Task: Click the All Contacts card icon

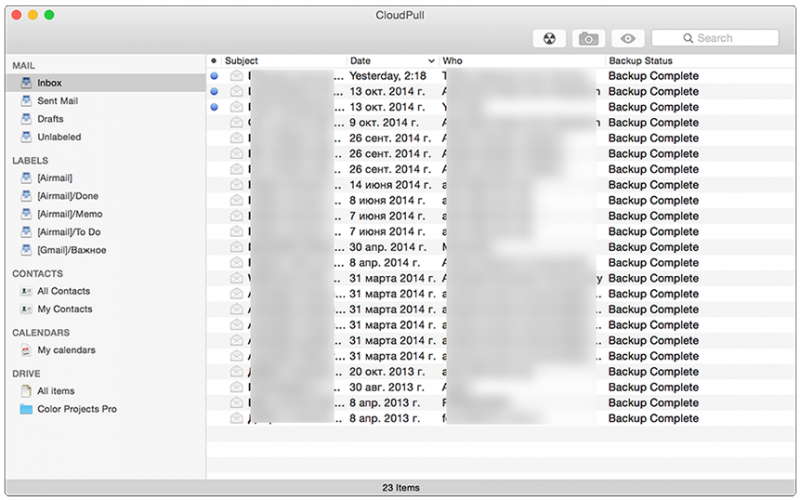Action: tap(26, 291)
